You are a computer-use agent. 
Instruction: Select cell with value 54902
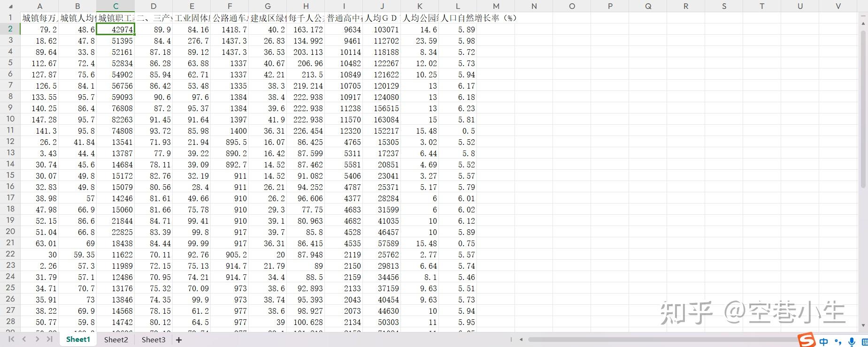pyautogui.click(x=116, y=75)
